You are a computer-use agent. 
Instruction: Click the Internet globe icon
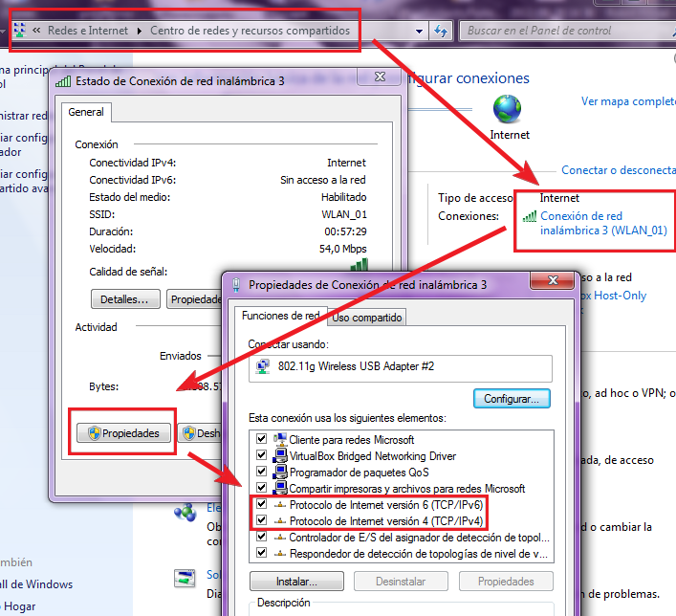coord(509,107)
